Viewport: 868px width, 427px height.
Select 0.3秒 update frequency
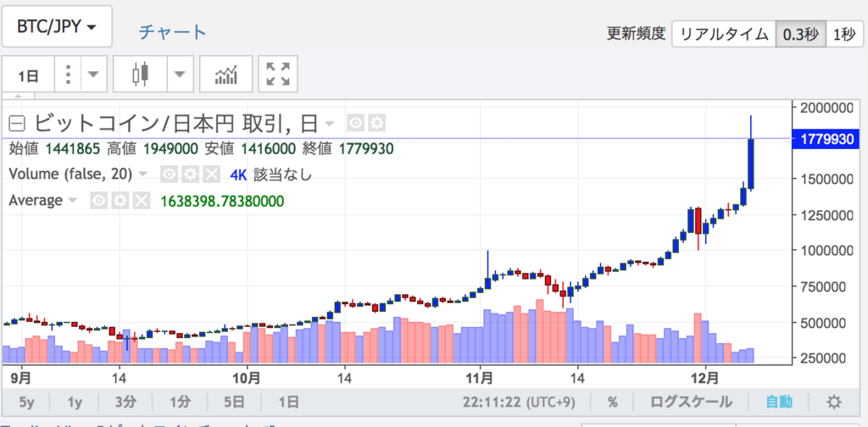(800, 34)
